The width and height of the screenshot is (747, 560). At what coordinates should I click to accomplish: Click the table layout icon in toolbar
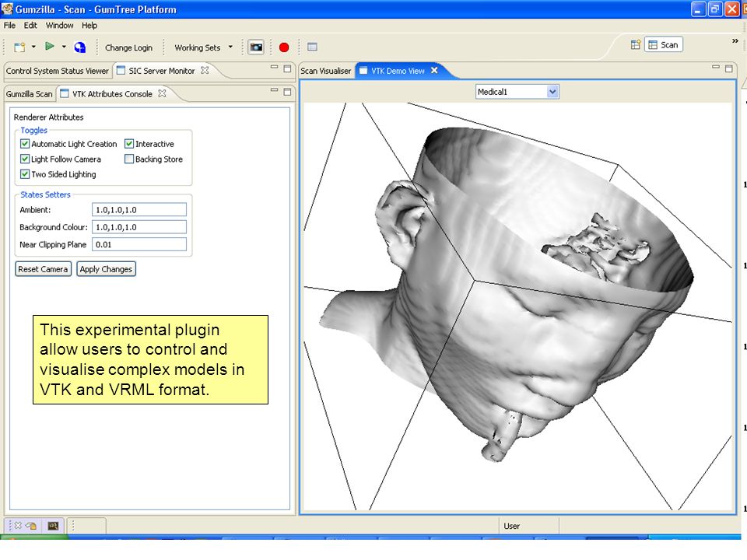[312, 47]
